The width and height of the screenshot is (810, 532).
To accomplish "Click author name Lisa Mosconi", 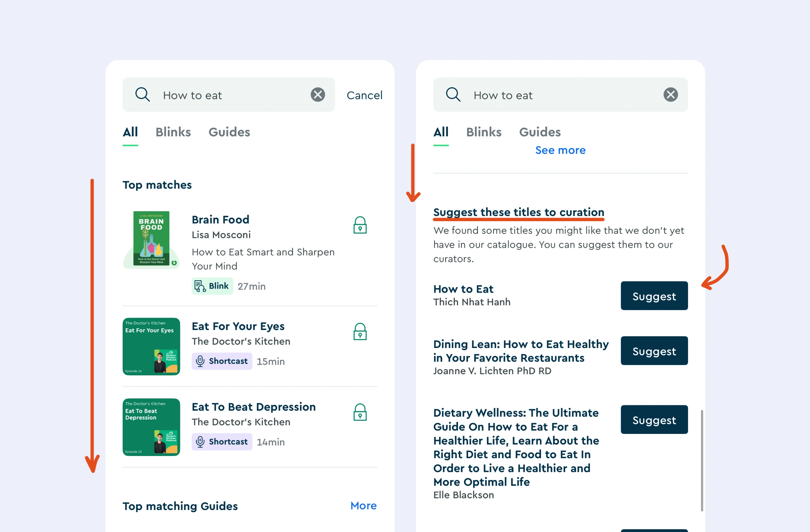I will point(221,235).
